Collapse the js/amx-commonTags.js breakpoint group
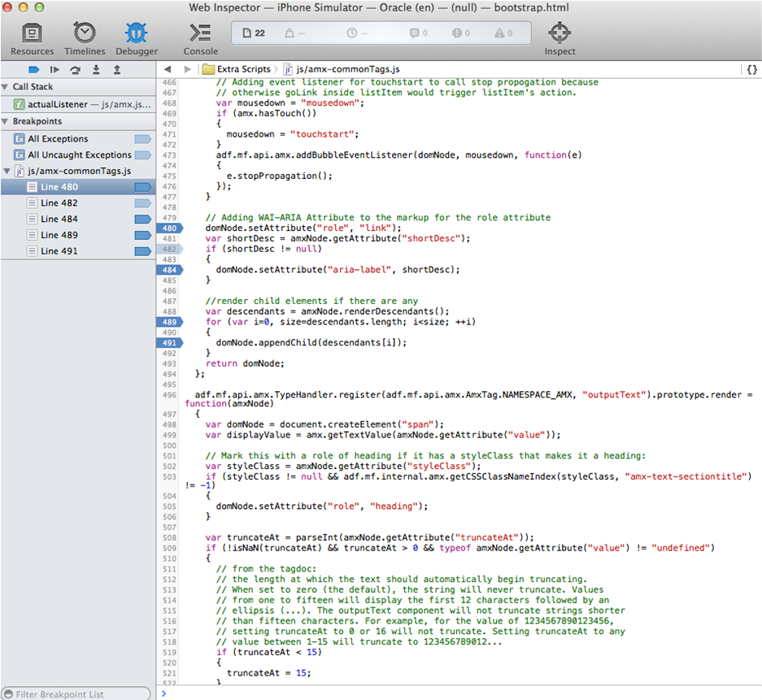The width and height of the screenshot is (762, 700). (7, 172)
